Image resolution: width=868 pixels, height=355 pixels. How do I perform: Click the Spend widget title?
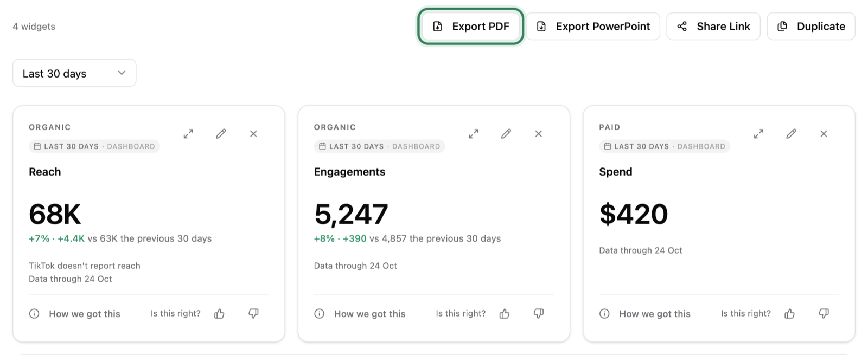pyautogui.click(x=616, y=172)
